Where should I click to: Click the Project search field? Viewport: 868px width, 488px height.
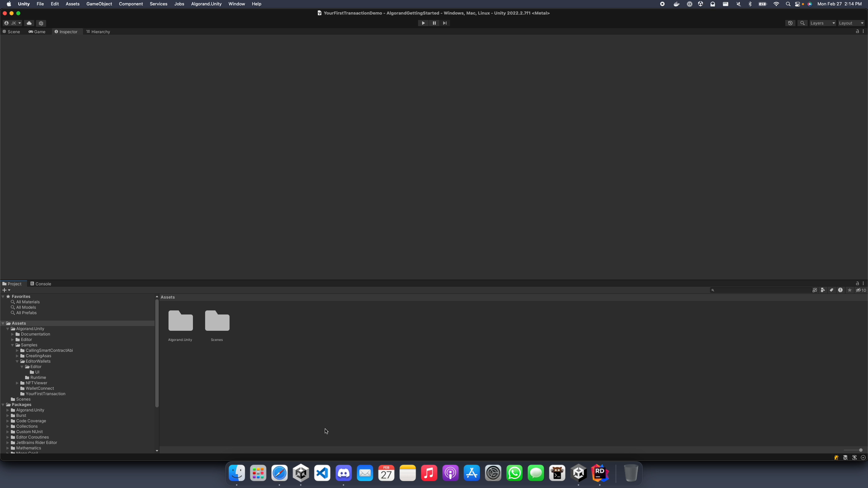tap(760, 290)
